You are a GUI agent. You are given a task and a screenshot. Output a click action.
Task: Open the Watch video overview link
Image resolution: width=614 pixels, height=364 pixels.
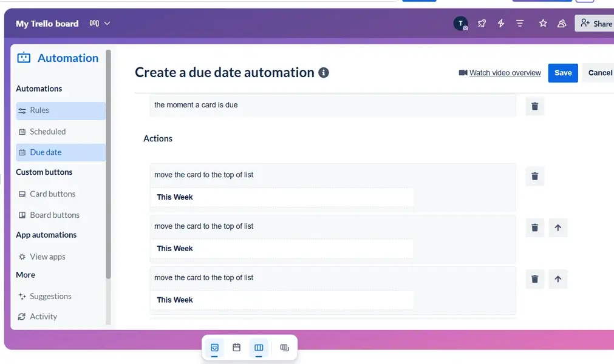pyautogui.click(x=505, y=72)
